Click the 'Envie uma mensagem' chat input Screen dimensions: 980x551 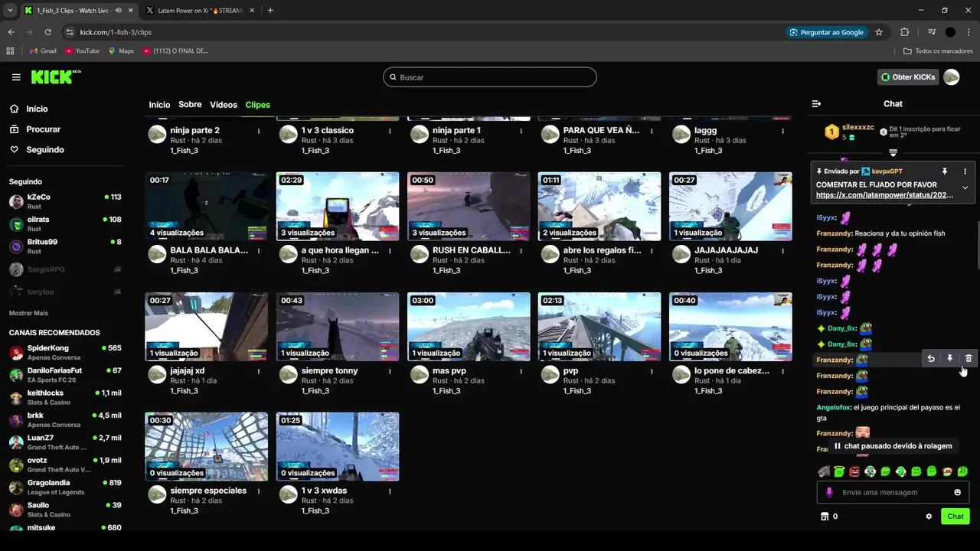click(x=893, y=493)
